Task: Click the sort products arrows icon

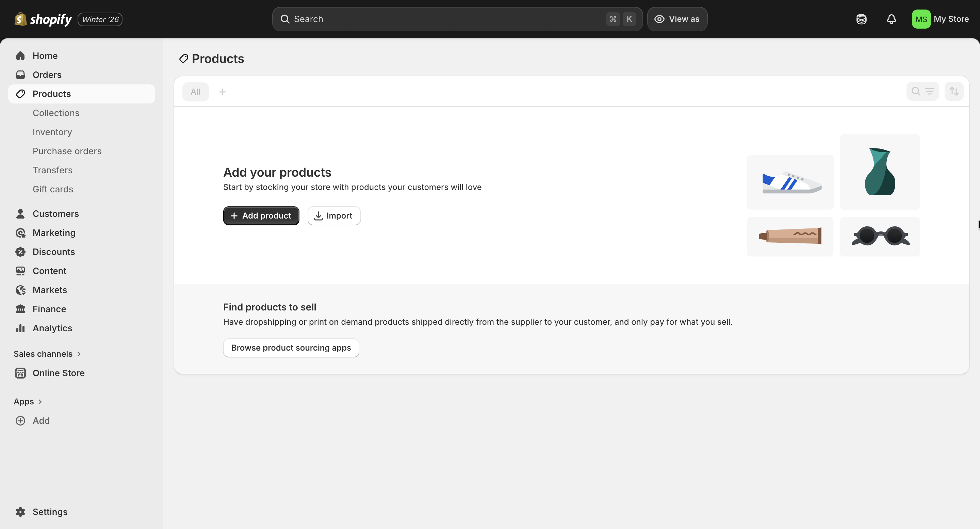Action: (954, 91)
